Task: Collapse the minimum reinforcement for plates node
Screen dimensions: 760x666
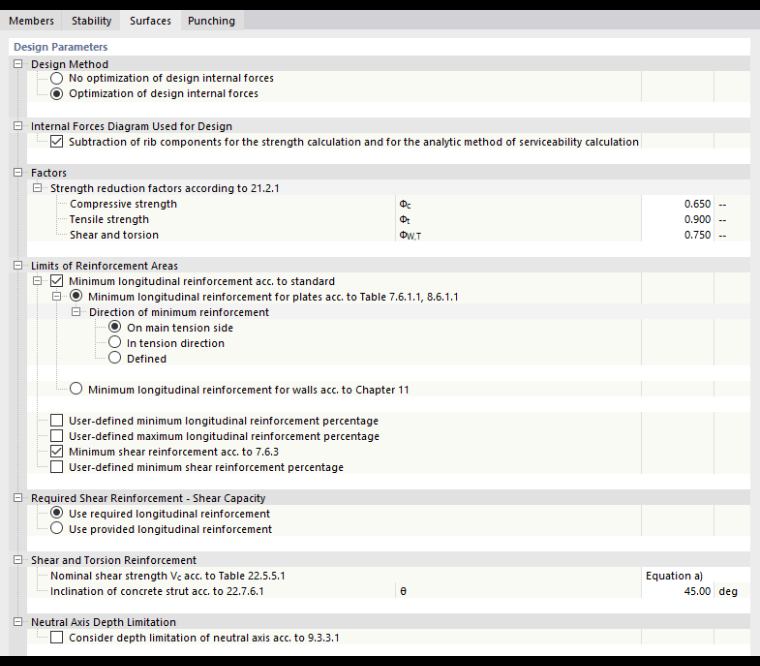Action: [57, 297]
